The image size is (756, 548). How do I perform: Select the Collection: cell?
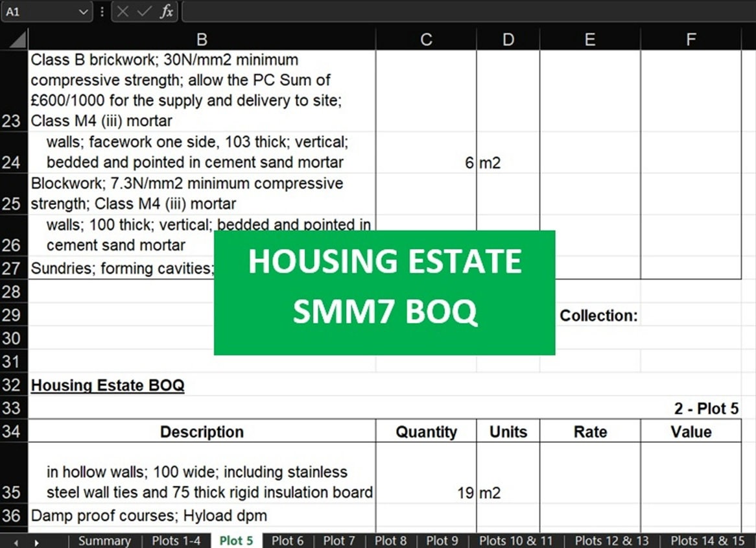[598, 315]
